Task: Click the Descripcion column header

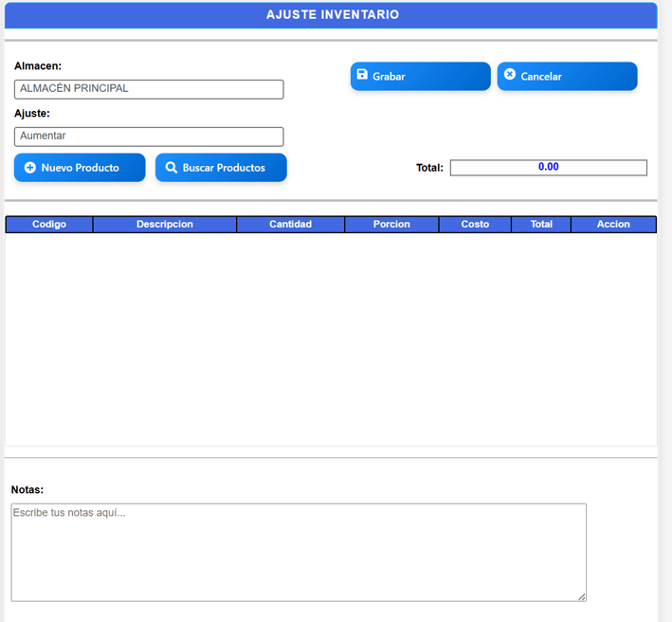Action: point(165,224)
